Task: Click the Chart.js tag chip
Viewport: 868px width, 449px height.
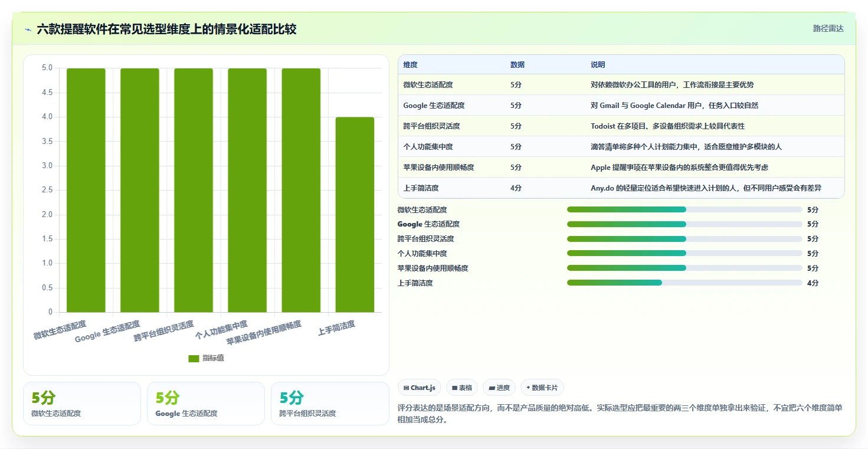Action: pos(420,388)
